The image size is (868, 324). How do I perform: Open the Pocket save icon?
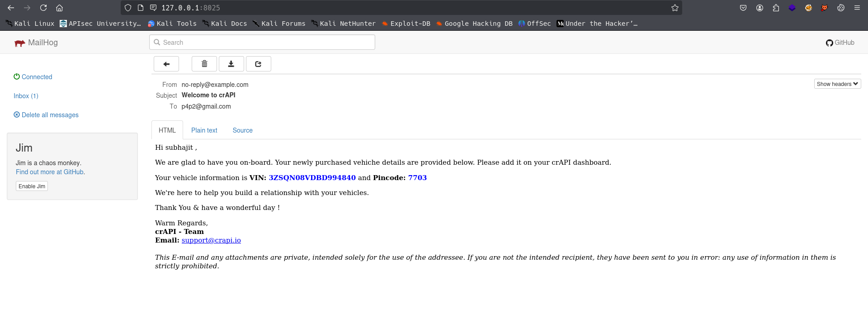tap(743, 8)
